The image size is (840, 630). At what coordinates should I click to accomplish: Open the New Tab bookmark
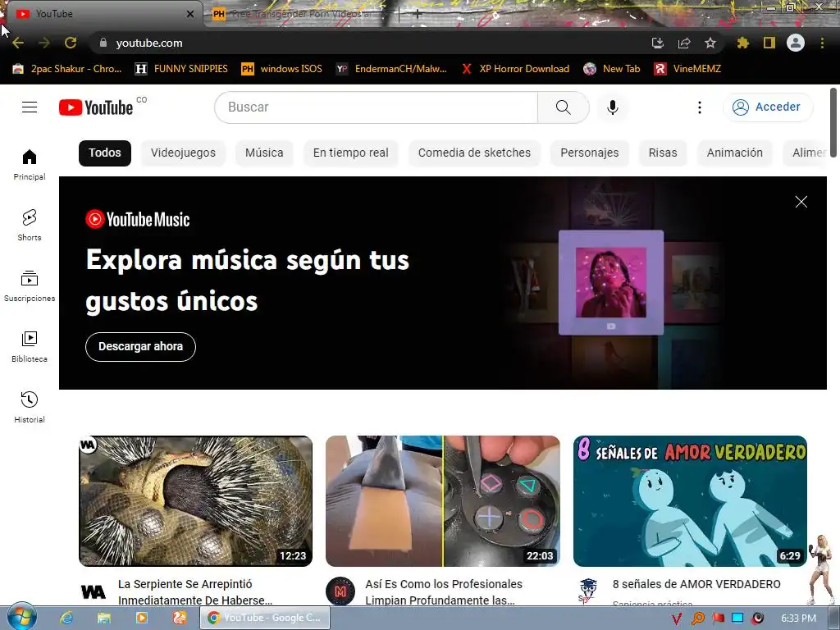click(x=612, y=69)
